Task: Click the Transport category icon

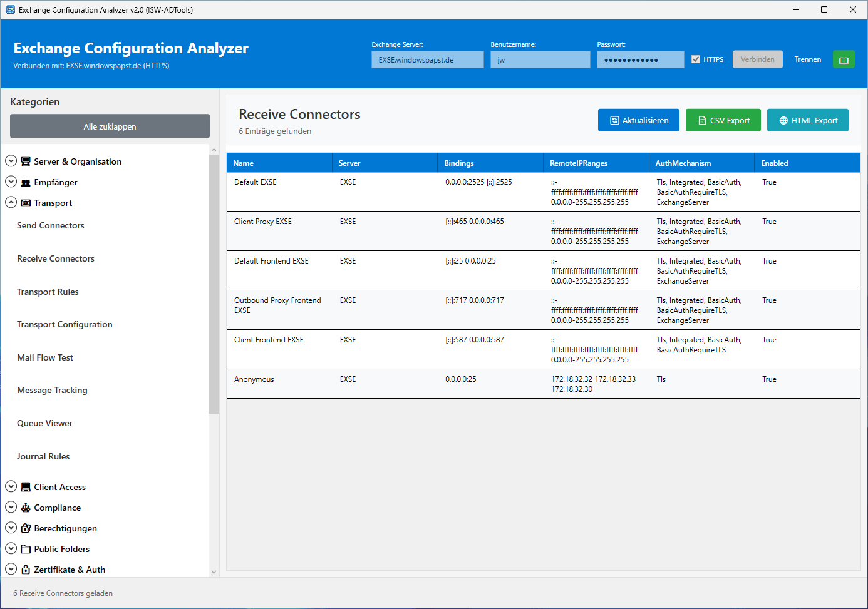Action: click(x=26, y=203)
